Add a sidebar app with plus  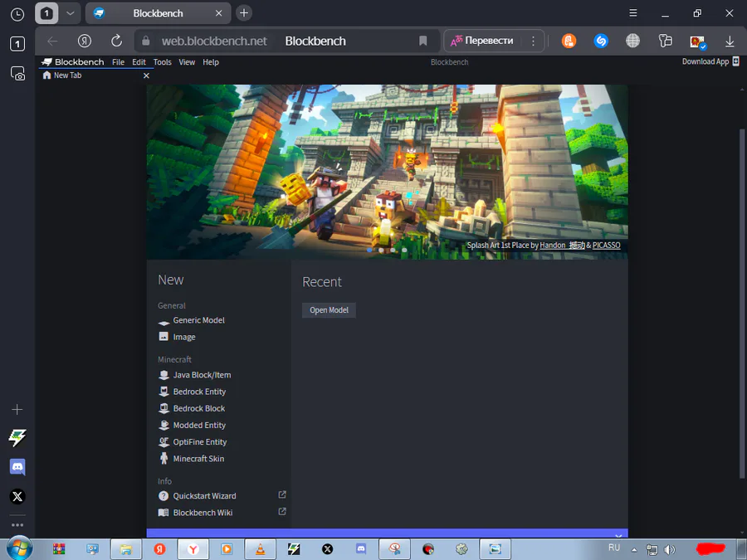coord(17,410)
